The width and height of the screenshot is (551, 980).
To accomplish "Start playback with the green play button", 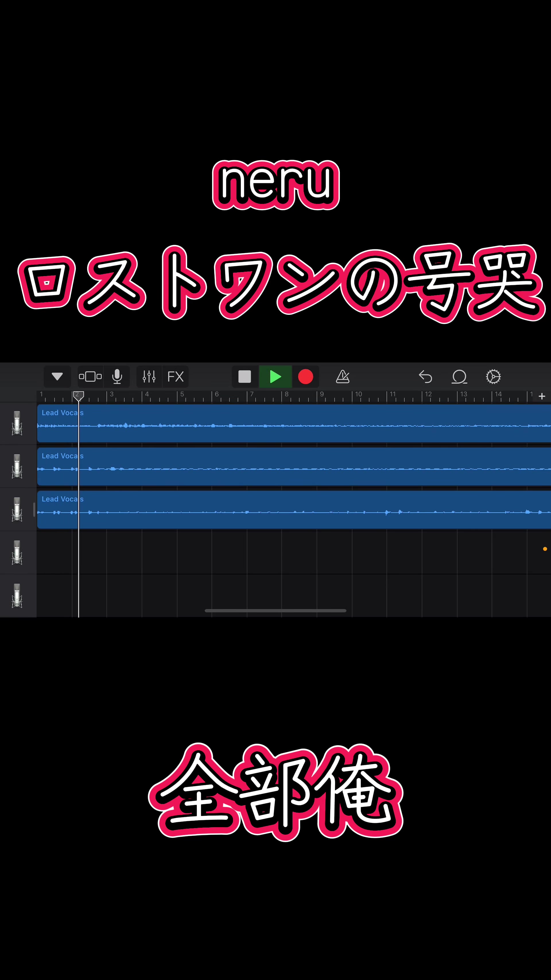I will (x=275, y=377).
